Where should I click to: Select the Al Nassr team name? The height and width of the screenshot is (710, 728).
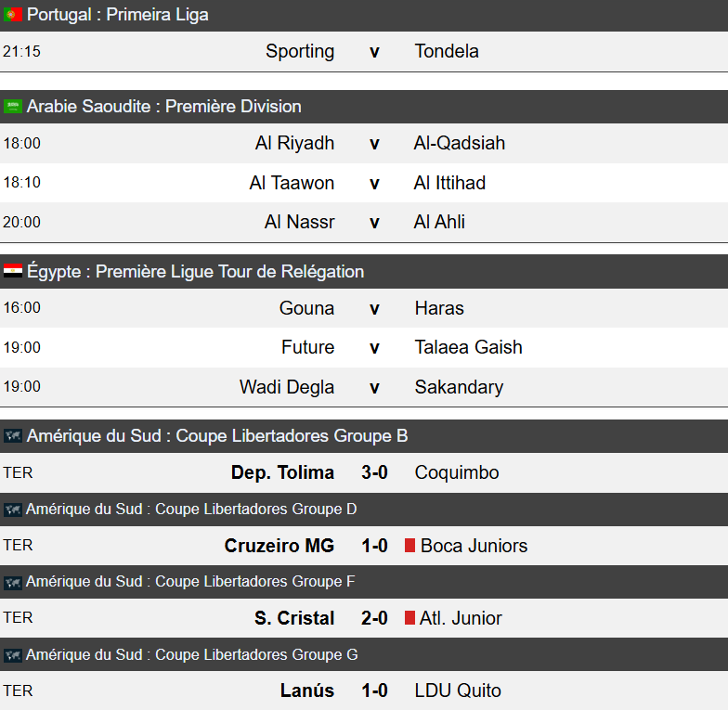pyautogui.click(x=299, y=222)
